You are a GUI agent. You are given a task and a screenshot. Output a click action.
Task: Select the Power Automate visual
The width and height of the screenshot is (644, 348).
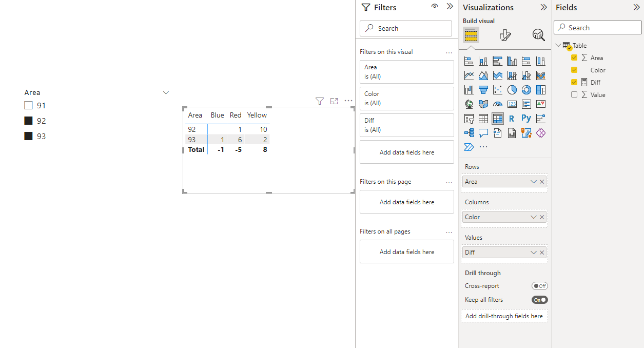pyautogui.click(x=469, y=147)
